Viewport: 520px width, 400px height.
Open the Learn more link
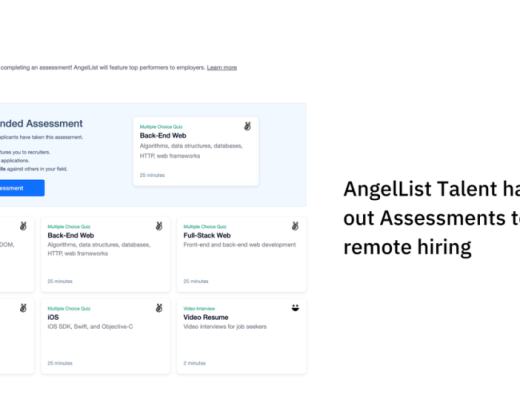(222, 68)
